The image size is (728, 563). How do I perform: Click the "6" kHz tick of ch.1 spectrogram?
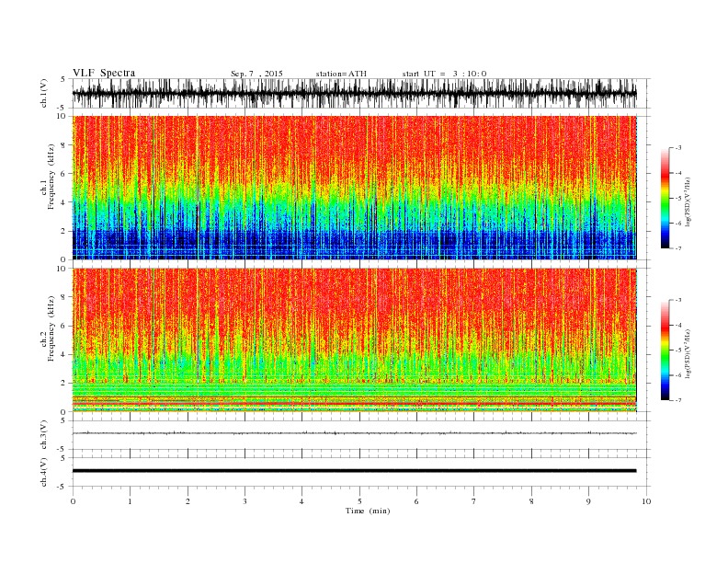(64, 174)
